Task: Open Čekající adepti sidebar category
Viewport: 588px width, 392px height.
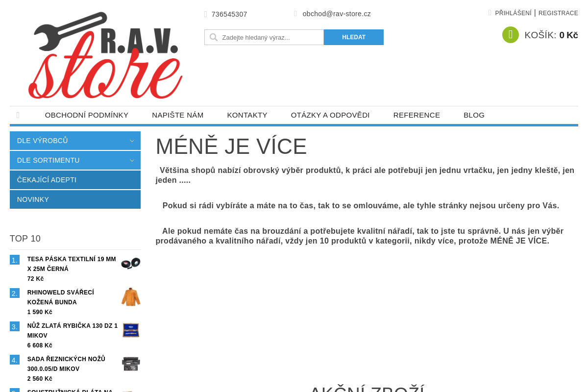Action: [x=75, y=180]
